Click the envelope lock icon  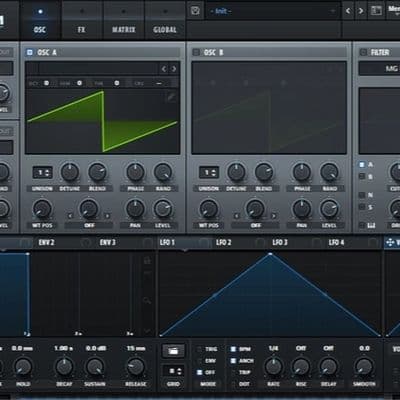147,260
